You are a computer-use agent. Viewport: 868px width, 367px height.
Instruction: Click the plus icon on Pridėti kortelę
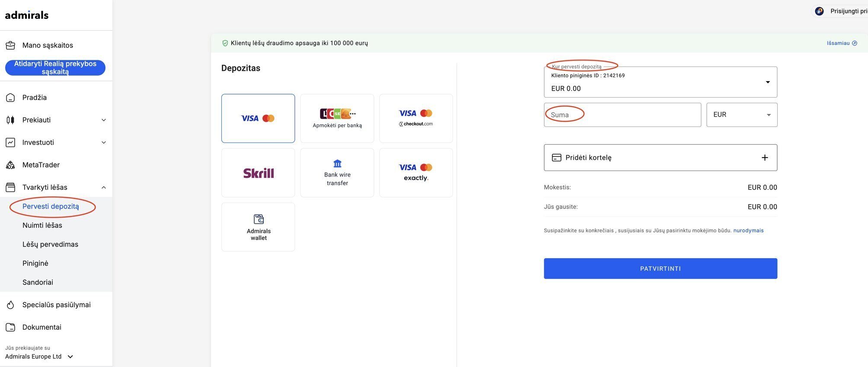tap(765, 158)
